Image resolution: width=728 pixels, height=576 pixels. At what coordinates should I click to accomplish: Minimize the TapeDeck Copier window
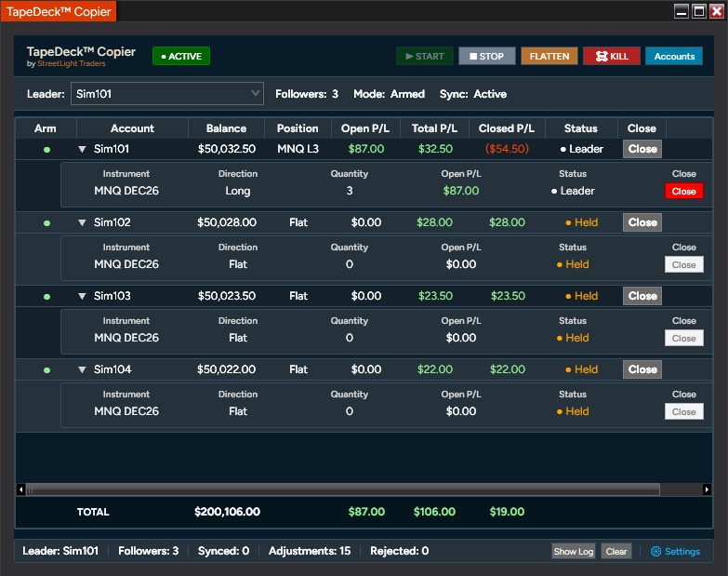pyautogui.click(x=682, y=11)
